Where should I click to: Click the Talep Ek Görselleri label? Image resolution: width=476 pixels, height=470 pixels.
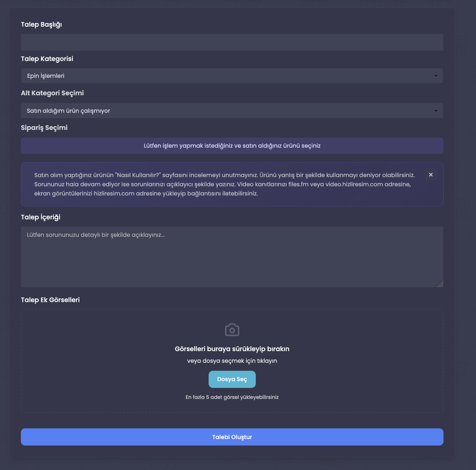pos(50,300)
